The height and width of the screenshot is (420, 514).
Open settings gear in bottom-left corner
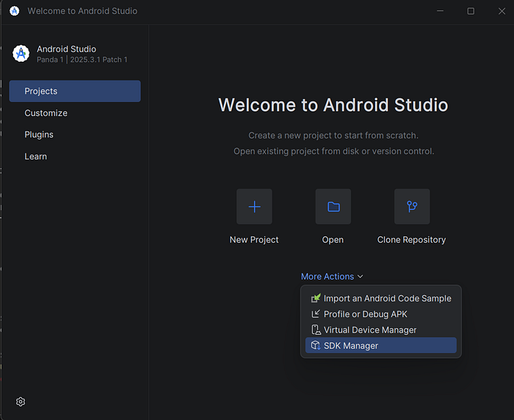tap(21, 402)
